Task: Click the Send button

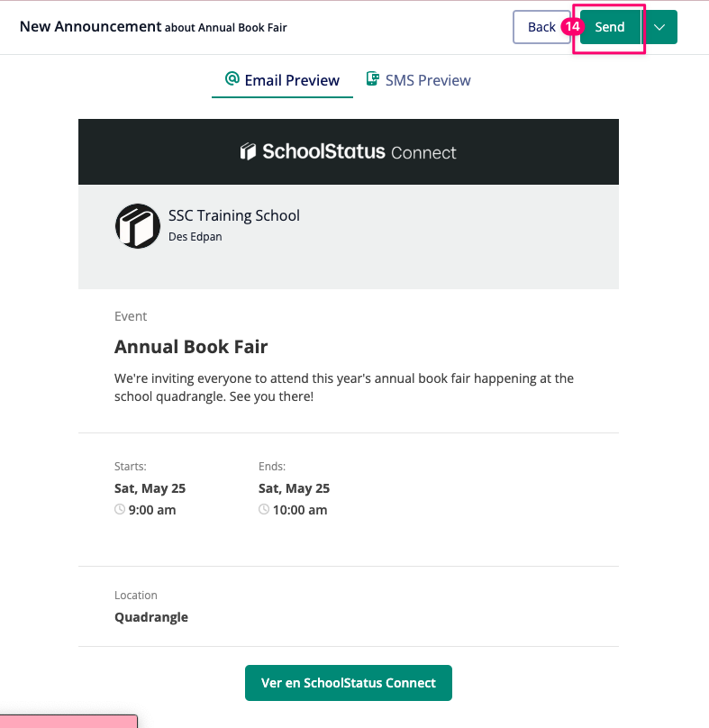Action: point(610,27)
